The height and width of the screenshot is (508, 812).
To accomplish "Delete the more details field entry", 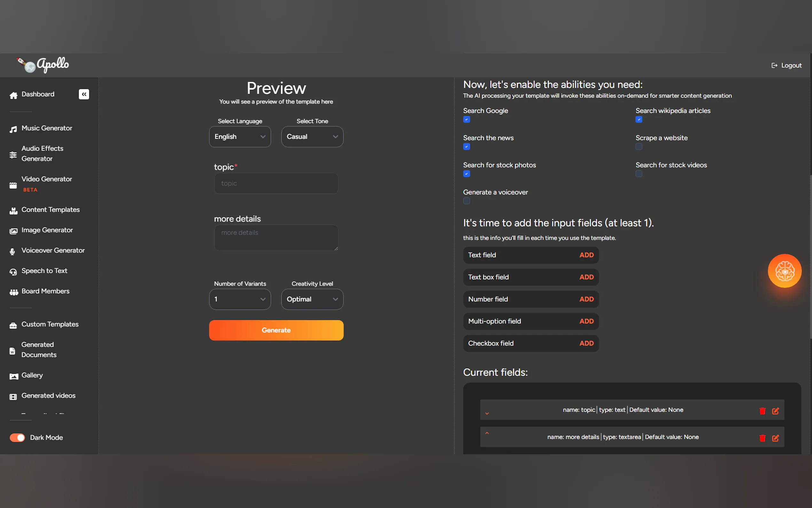I will [762, 438].
